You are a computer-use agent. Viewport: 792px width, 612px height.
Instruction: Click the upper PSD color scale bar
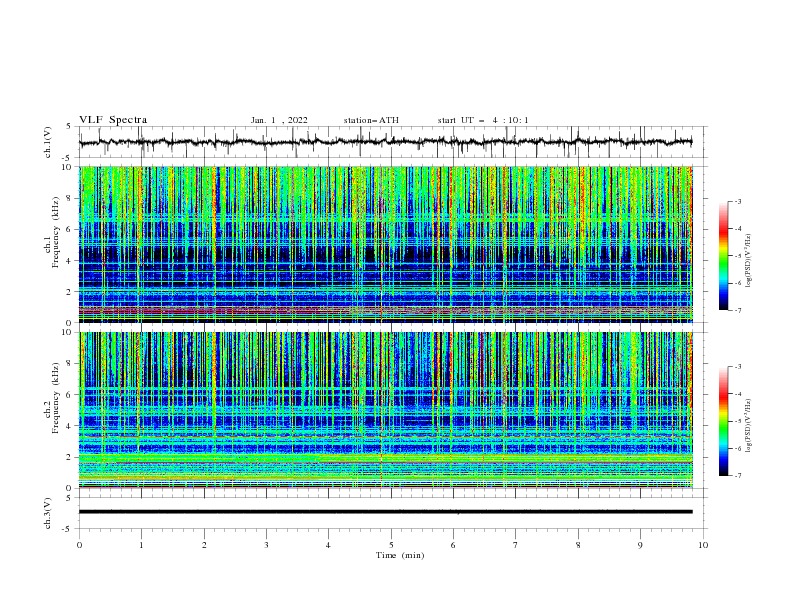723,256
